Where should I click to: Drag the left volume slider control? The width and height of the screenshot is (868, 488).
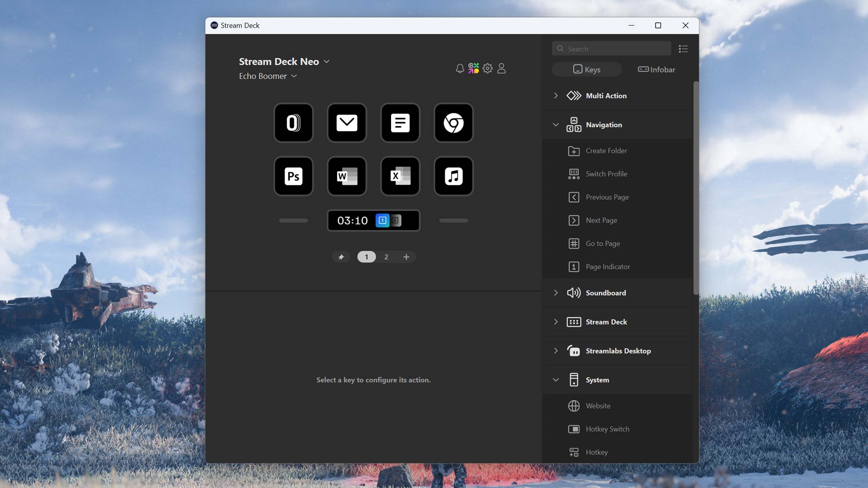[293, 220]
